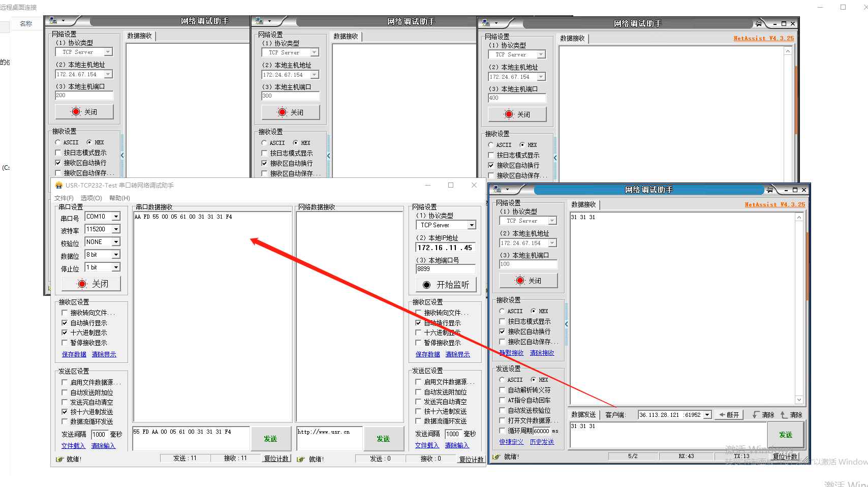Screen dimensions: 868x487
Task: Open 协议类型 dropdown in port 100 window
Action: 552,221
